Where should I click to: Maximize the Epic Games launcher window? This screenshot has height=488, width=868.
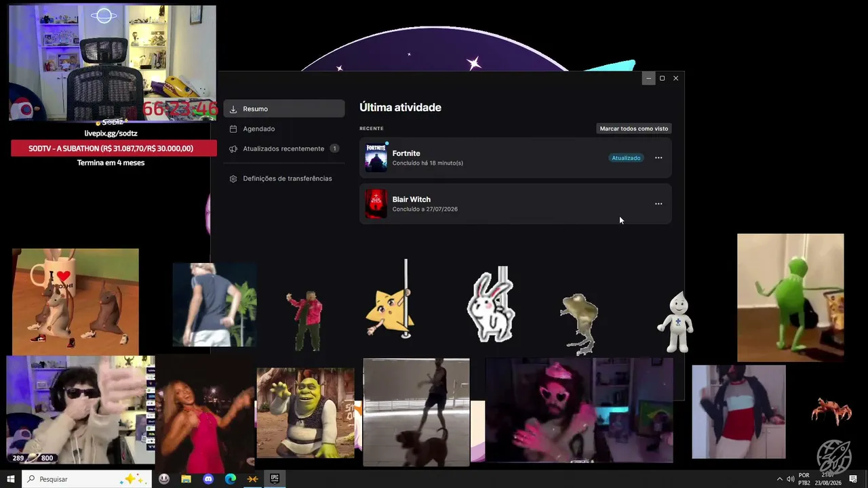tap(662, 78)
